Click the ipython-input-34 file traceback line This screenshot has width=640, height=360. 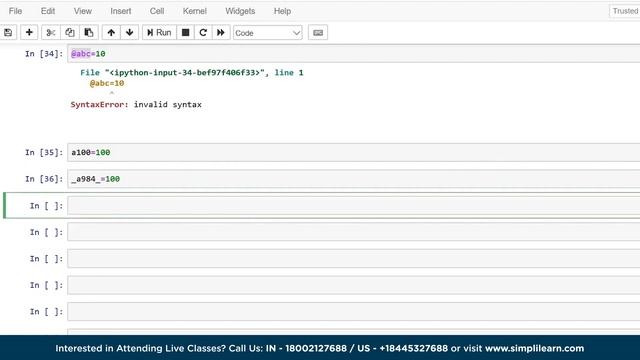point(191,73)
